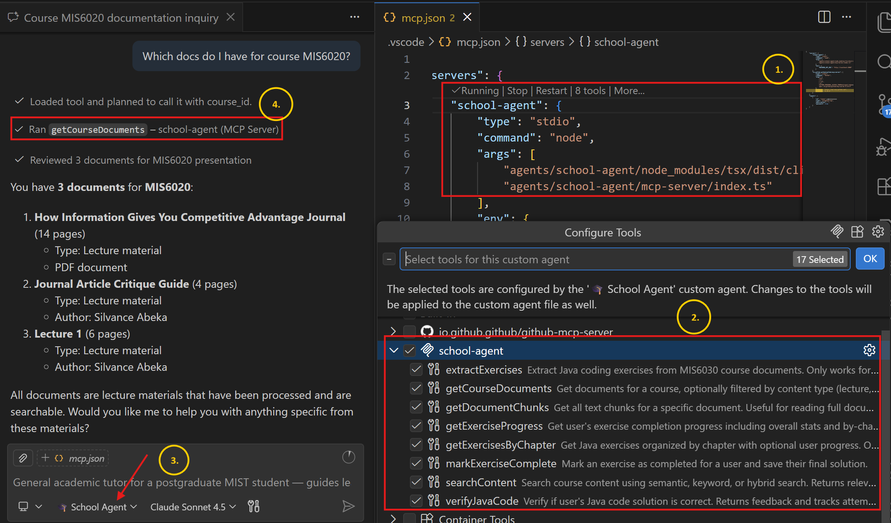
Task: Open the gear icon in Configure Tools header
Action: click(x=877, y=231)
